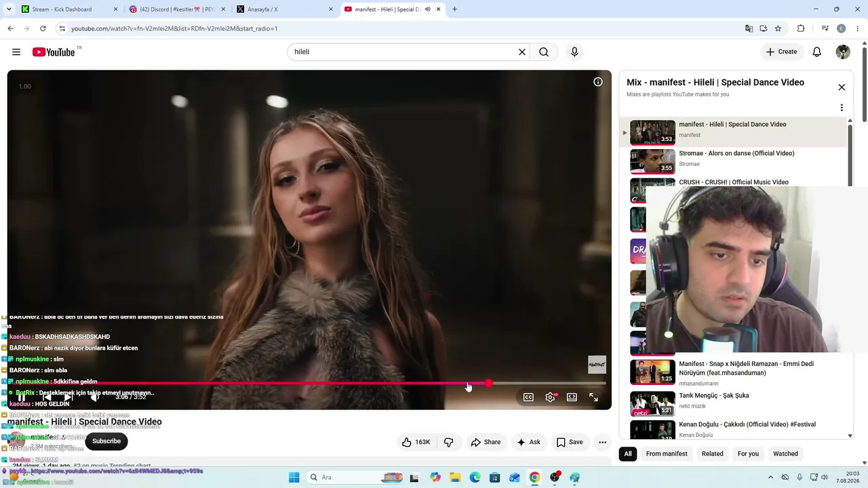Image resolution: width=868 pixels, height=488 pixels.
Task: Share this video
Action: pyautogui.click(x=486, y=442)
